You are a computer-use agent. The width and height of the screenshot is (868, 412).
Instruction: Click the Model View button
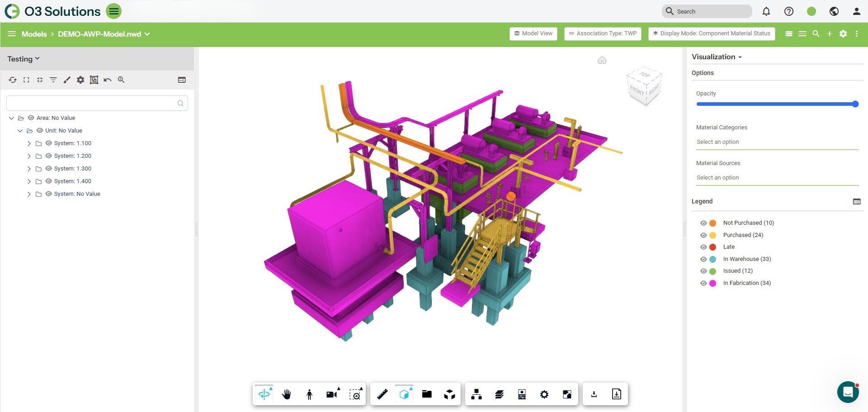533,33
